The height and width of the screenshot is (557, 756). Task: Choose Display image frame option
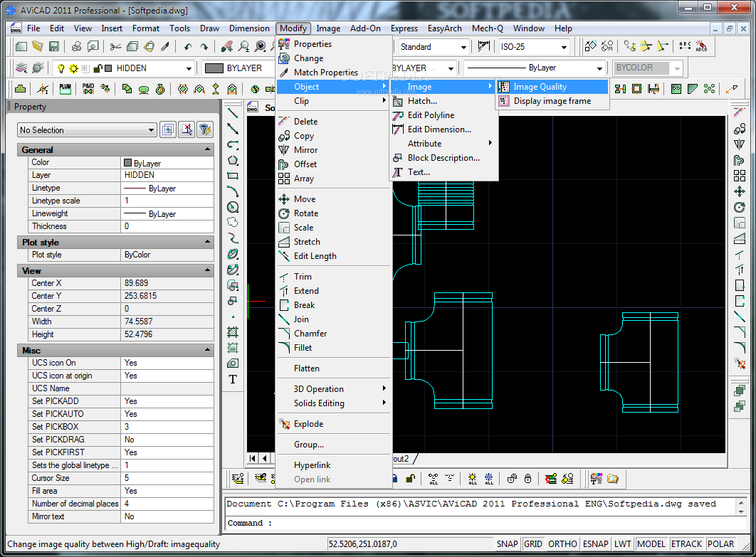pos(552,101)
